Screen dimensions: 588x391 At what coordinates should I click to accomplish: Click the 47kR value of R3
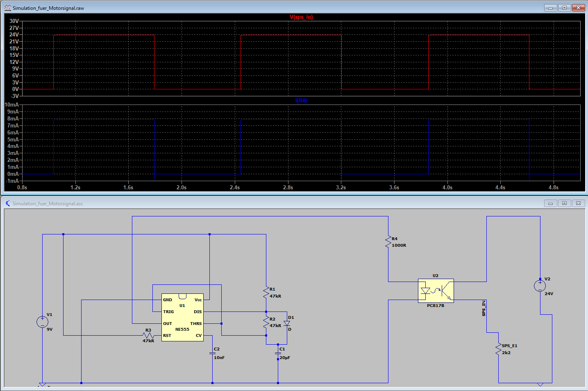[148, 341]
